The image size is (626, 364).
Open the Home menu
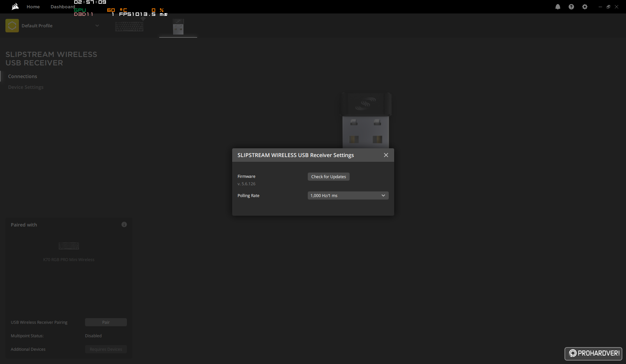[33, 7]
